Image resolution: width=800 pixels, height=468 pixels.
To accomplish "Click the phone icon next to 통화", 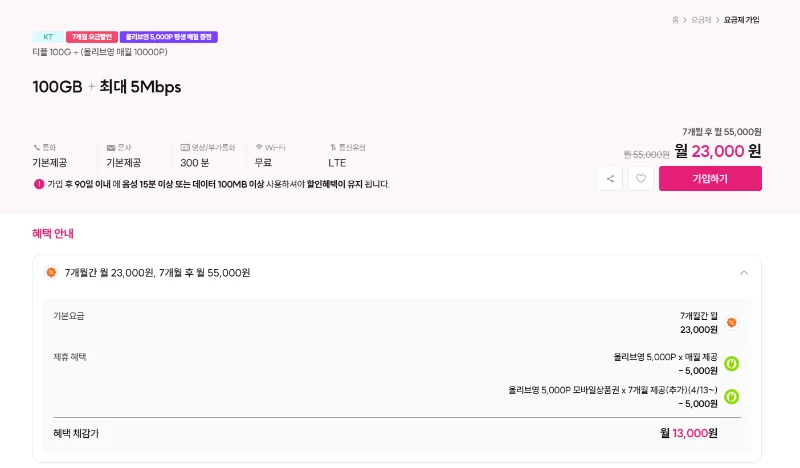I will tap(37, 147).
